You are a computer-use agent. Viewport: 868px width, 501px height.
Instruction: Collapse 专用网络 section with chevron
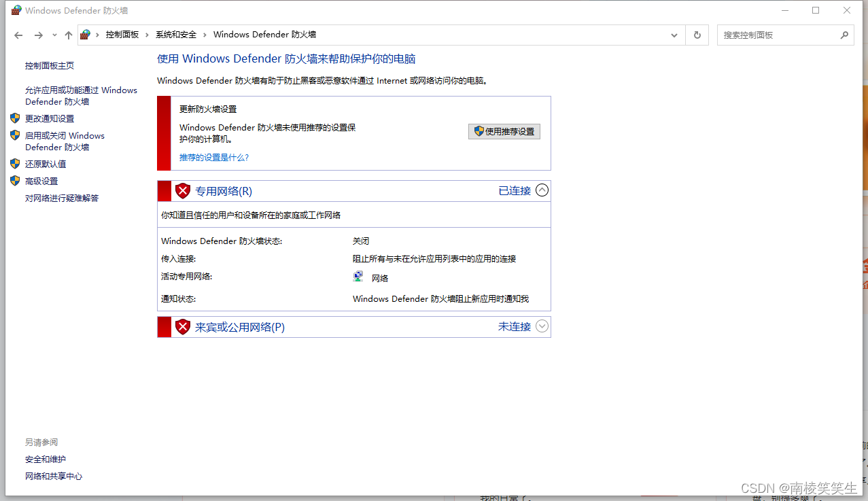click(542, 190)
